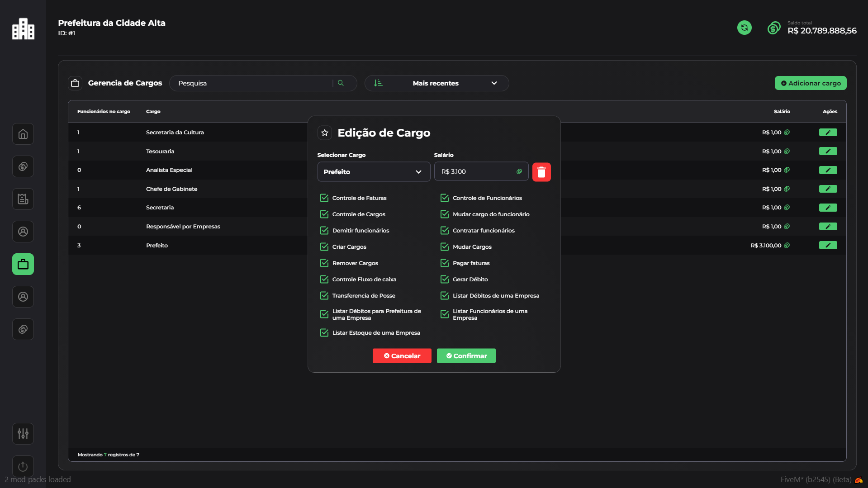Uncheck Demitir funcionários permission
Image resolution: width=868 pixels, height=488 pixels.
click(x=324, y=230)
